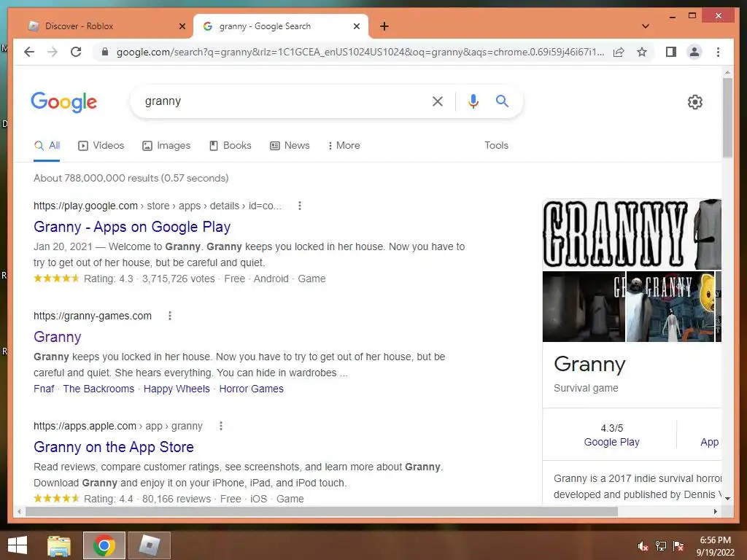Switch to Videos results
Image resolution: width=747 pixels, height=560 pixels.
click(x=101, y=146)
